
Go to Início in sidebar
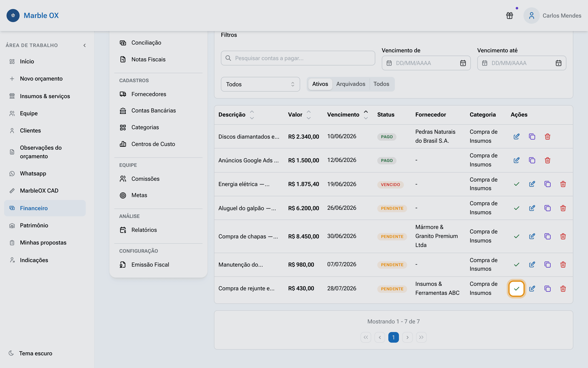coord(45,61)
